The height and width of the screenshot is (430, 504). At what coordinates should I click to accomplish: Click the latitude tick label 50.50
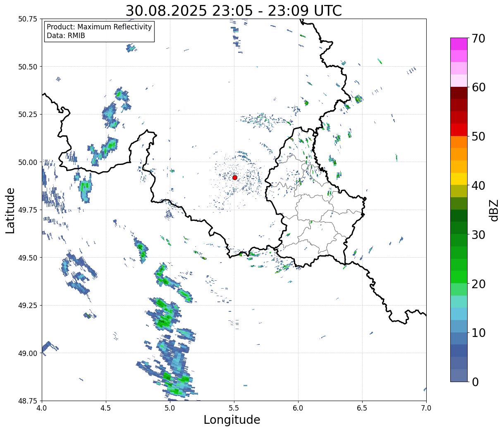28,67
